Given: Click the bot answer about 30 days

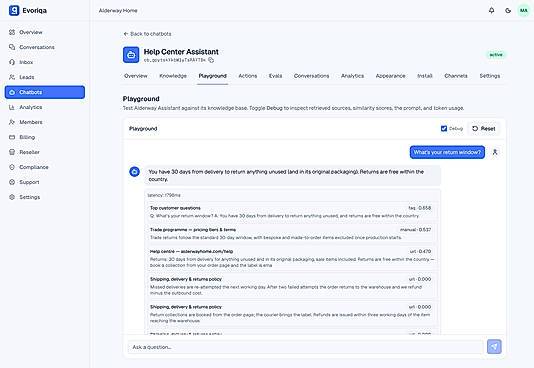Looking at the screenshot, I should (x=293, y=175).
